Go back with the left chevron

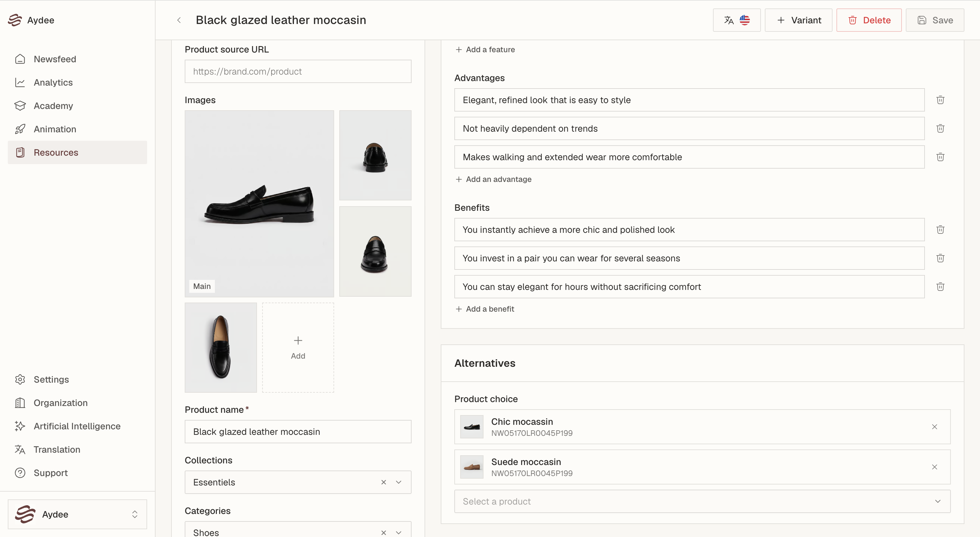coord(179,20)
